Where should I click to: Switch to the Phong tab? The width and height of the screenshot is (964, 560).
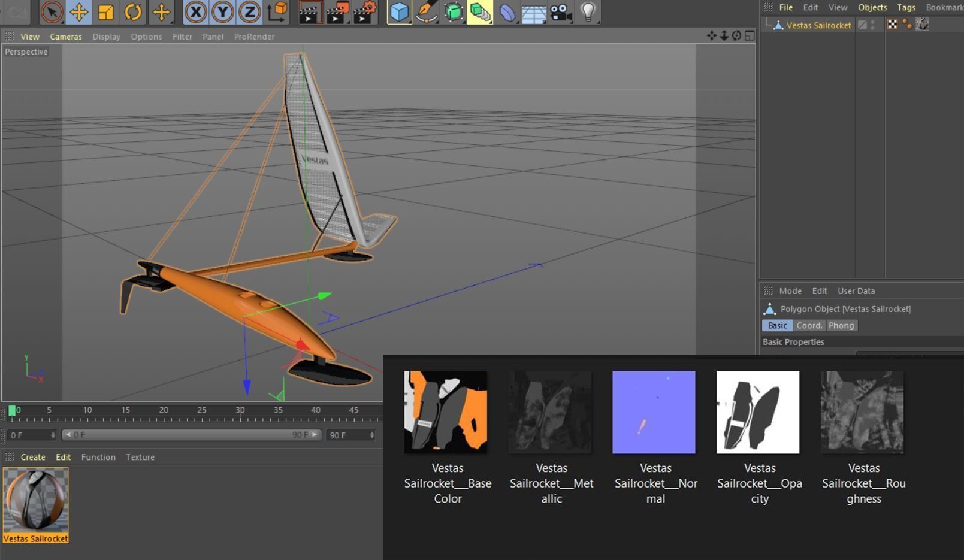click(841, 325)
